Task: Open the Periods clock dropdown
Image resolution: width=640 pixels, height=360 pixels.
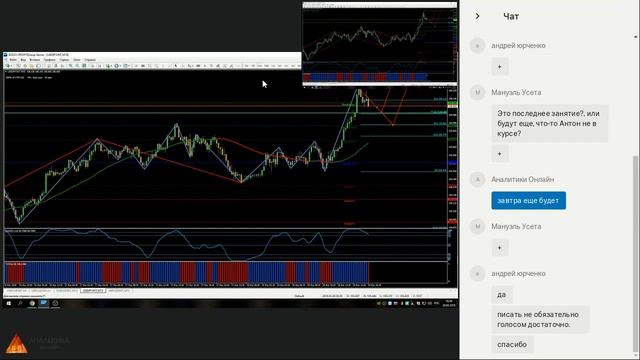Action: tap(117, 66)
